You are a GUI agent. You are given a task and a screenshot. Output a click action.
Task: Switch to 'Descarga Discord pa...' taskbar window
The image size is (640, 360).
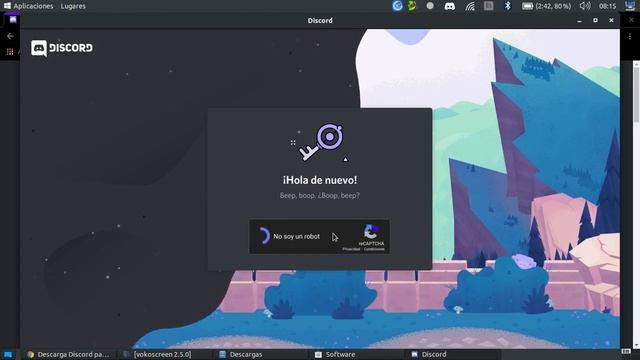tap(68, 354)
